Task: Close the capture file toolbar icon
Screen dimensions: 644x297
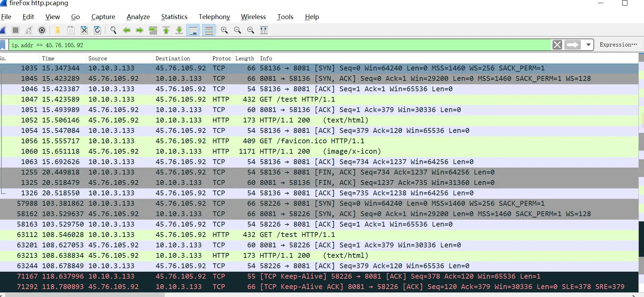Action: point(84,30)
